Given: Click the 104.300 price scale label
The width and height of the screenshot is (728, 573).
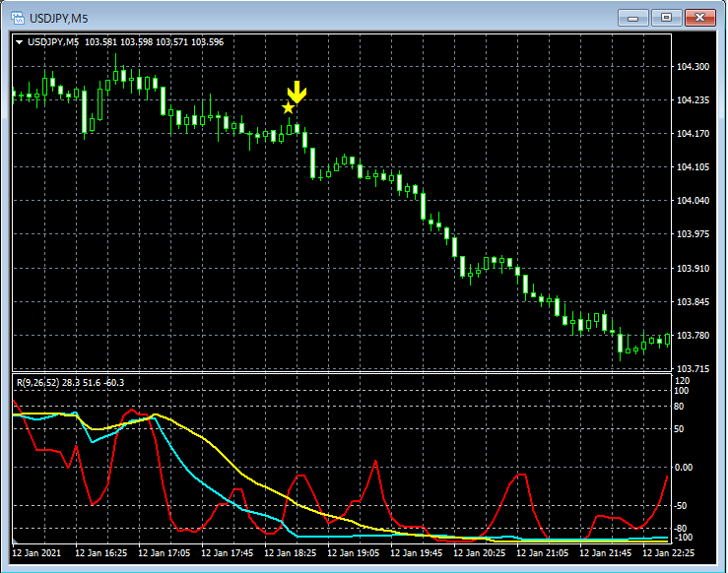Looking at the screenshot, I should (694, 67).
